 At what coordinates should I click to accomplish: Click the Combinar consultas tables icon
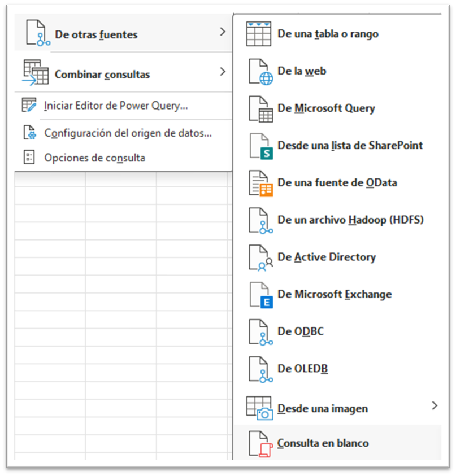35,72
